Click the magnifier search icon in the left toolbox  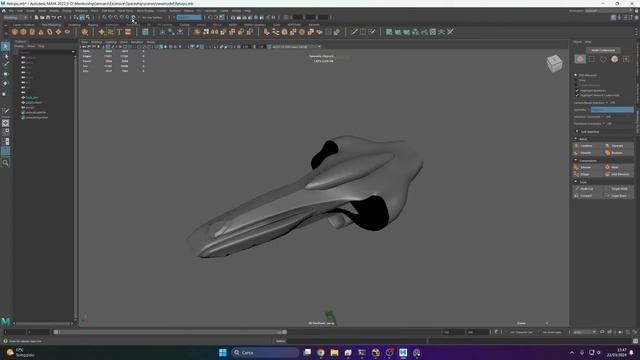click(x=5, y=163)
